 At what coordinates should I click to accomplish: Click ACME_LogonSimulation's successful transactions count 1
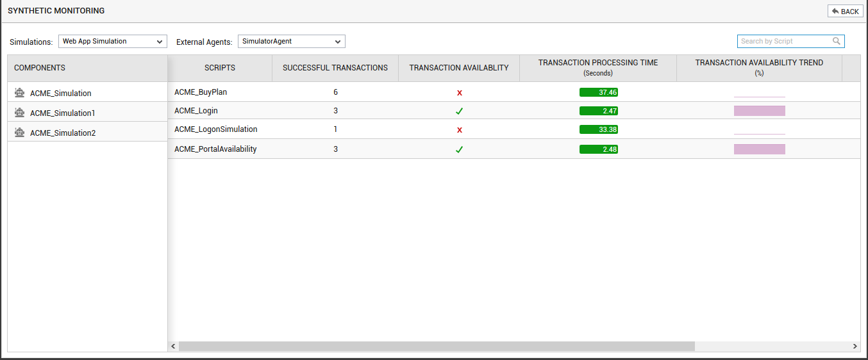pos(335,129)
